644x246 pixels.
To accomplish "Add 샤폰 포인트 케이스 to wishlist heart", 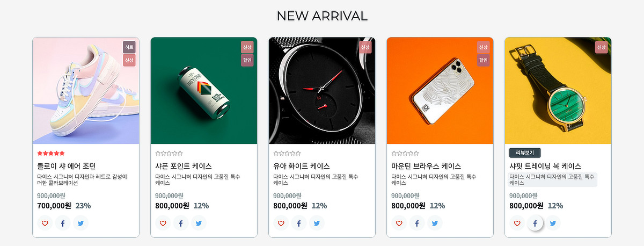I will coord(163,223).
